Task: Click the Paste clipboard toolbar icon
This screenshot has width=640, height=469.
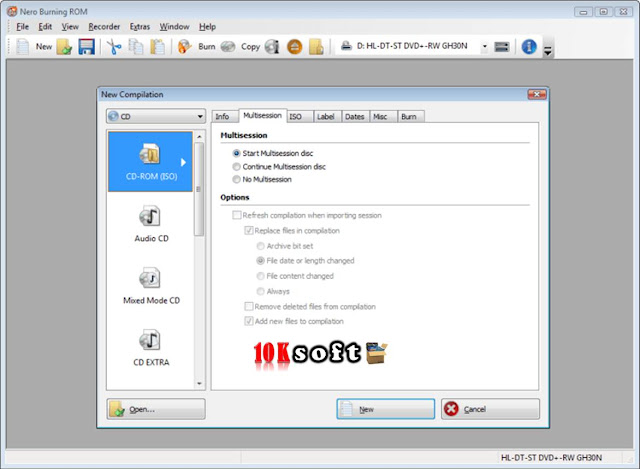Action: point(158,47)
